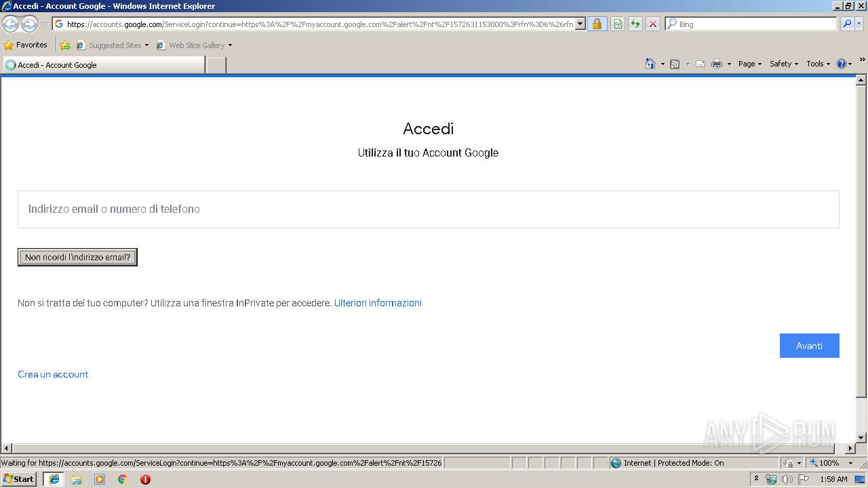The image size is (868, 488).
Task: Click the Internet Explorer taskbar icon
Action: click(x=54, y=479)
